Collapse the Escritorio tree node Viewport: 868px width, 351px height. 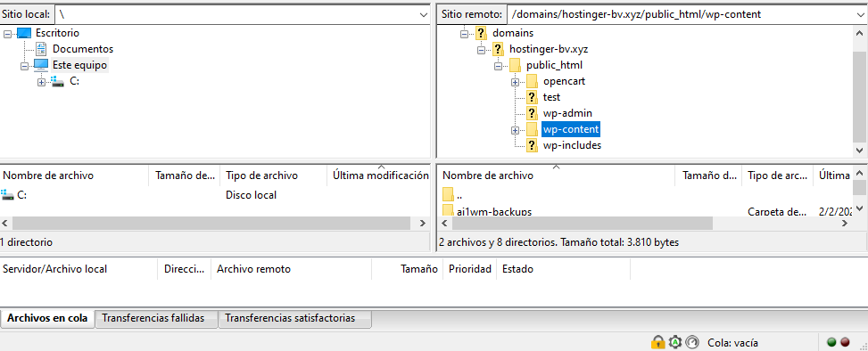pyautogui.click(x=8, y=34)
